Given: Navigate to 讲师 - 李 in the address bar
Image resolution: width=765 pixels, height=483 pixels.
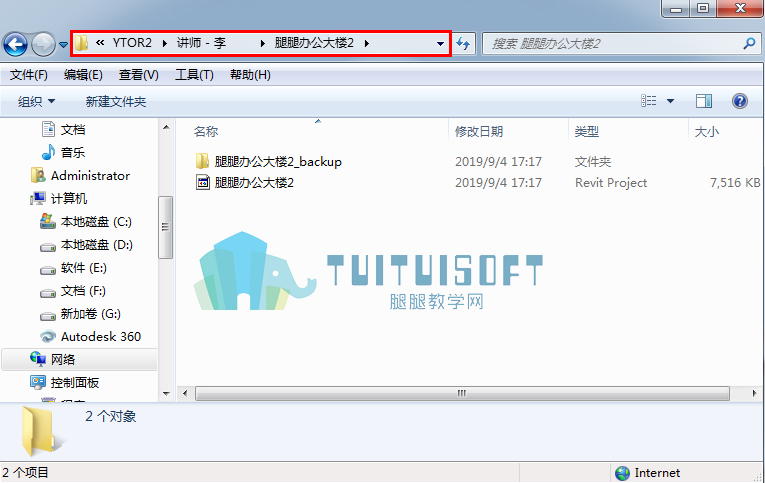Looking at the screenshot, I should coord(201,43).
